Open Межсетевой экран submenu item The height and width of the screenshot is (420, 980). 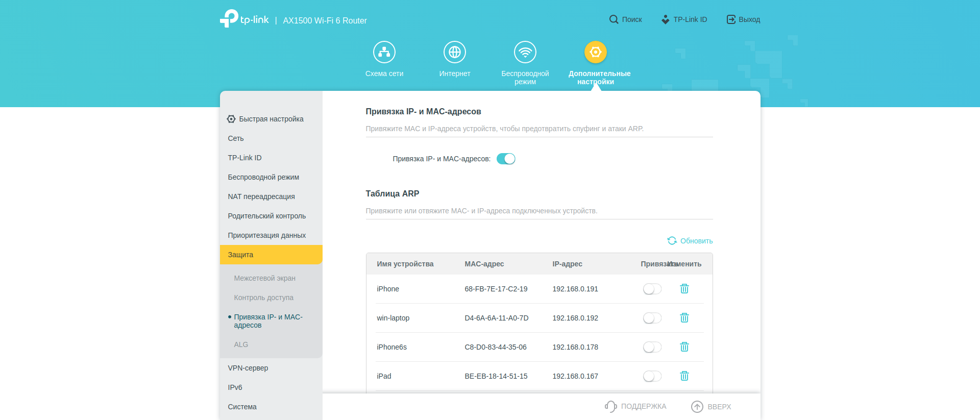click(264, 278)
